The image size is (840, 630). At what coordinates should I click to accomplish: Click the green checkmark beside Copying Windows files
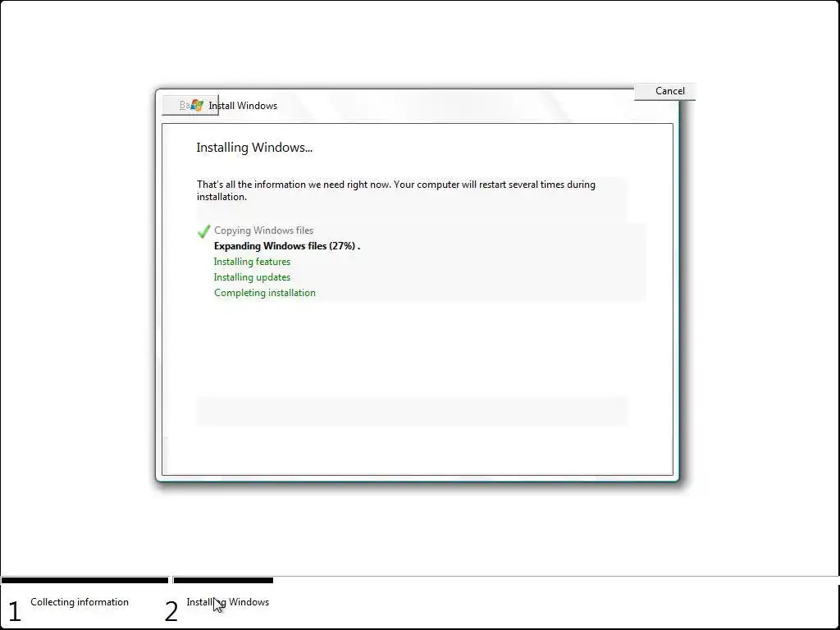[203, 231]
